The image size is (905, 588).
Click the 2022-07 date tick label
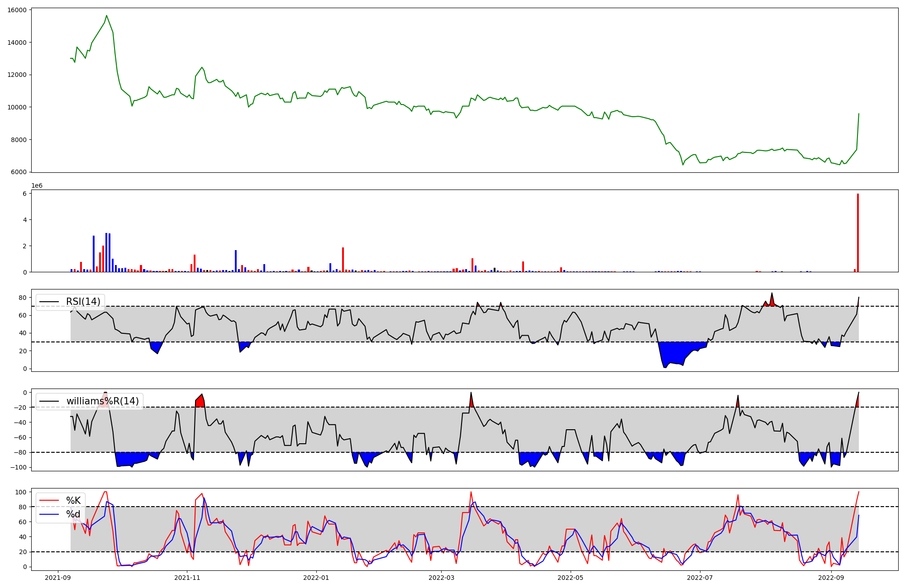[700, 578]
